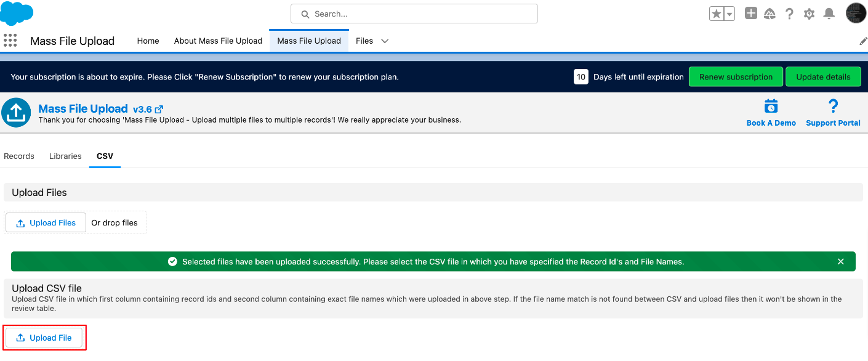Open Global Actions plus icon
Viewport: 868px width, 361px height.
tap(750, 14)
